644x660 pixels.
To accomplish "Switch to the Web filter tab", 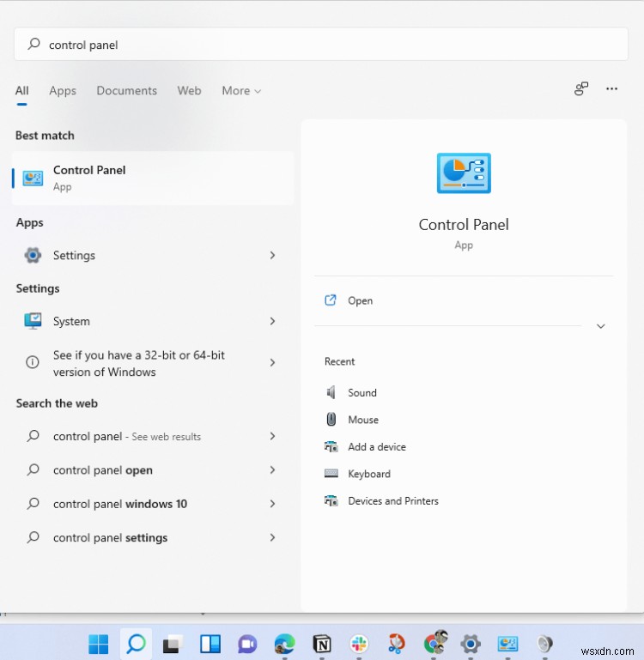I will [x=189, y=90].
